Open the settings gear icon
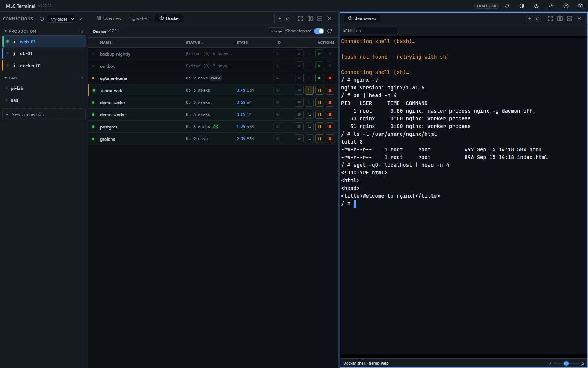The image size is (588, 368). (x=581, y=6)
